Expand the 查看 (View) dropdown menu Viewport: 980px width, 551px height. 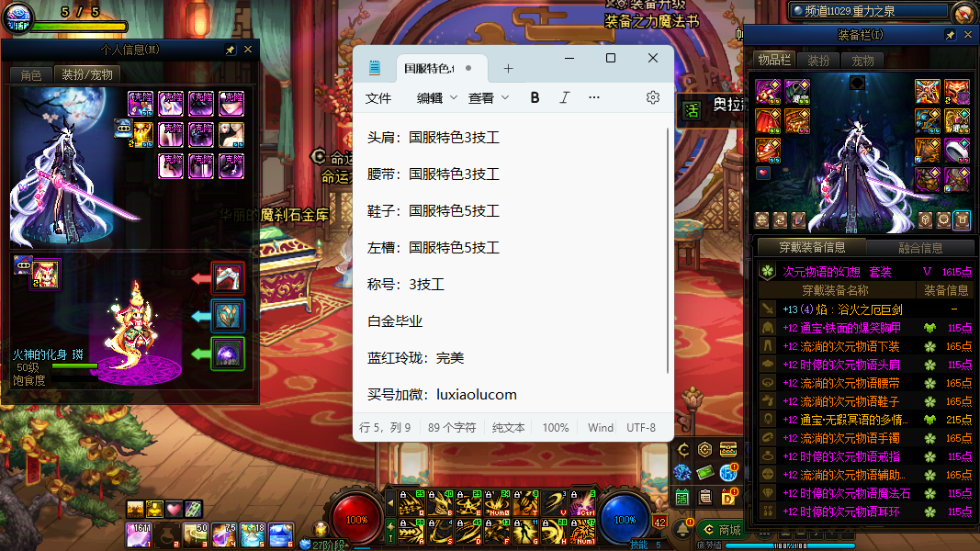[489, 98]
